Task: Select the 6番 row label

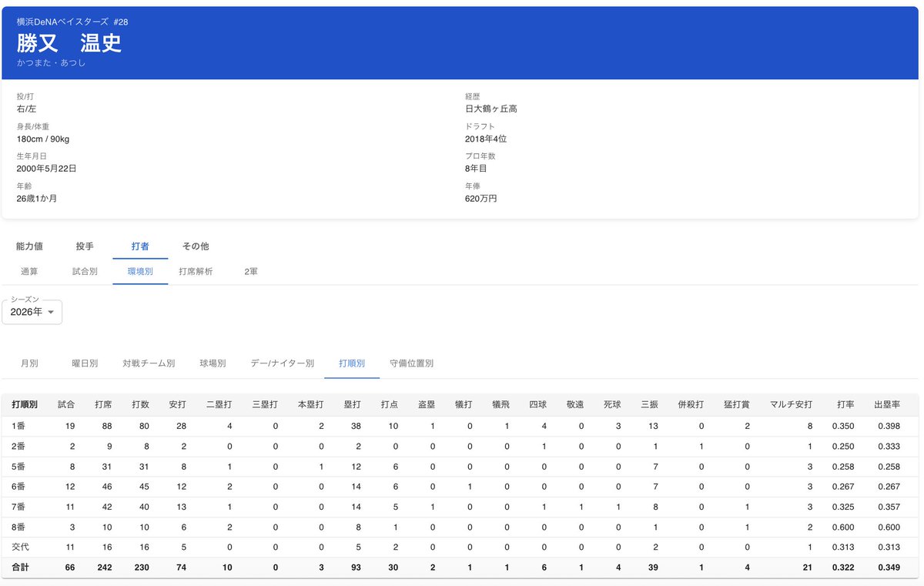Action: 19,487
